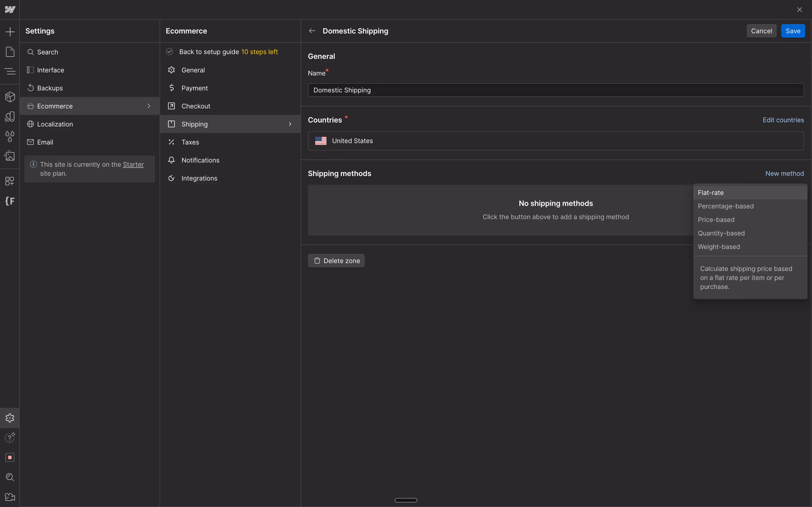Open the Navigator panel icon
The height and width of the screenshot is (507, 812).
(10, 71)
